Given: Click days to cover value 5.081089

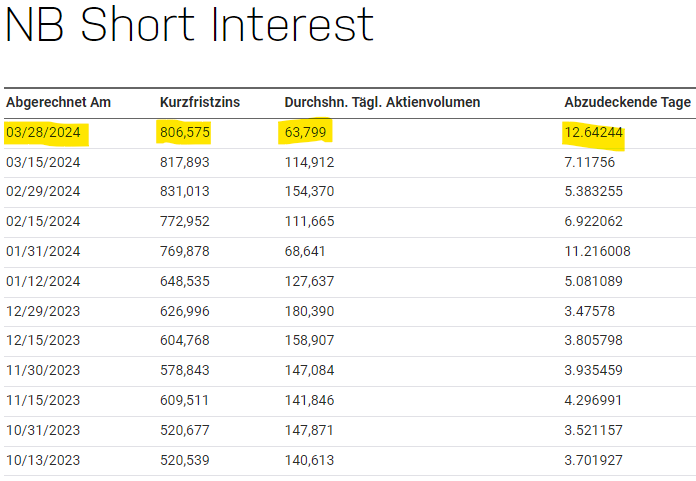Looking at the screenshot, I should (x=598, y=281).
